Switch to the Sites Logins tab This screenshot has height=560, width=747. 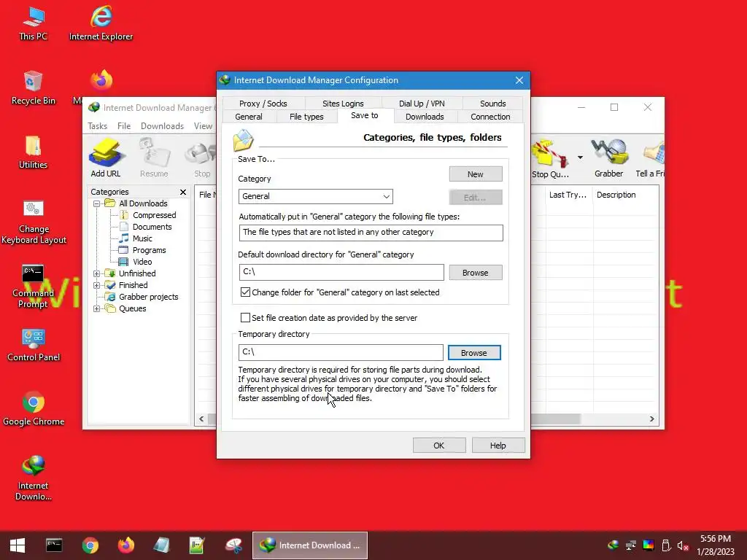[x=343, y=104]
